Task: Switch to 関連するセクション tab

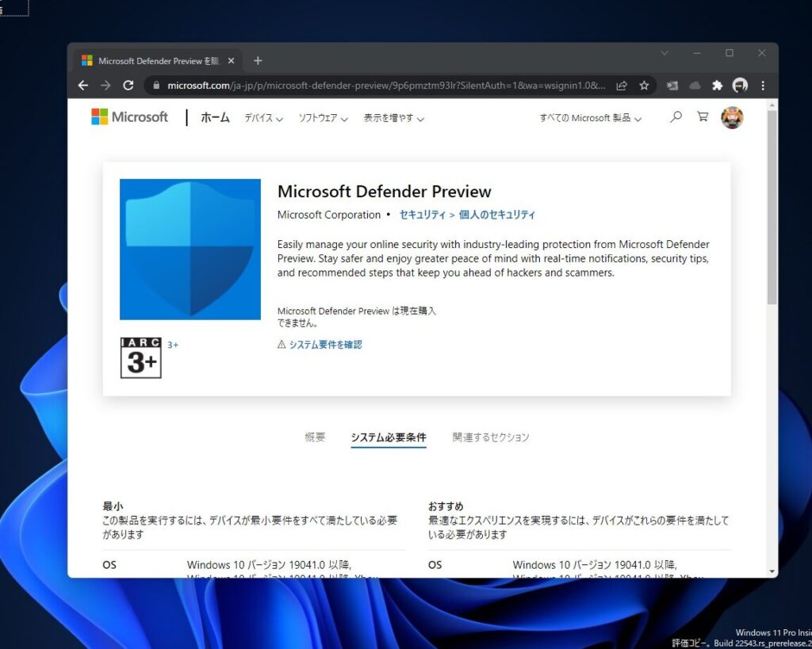Action: pyautogui.click(x=491, y=437)
